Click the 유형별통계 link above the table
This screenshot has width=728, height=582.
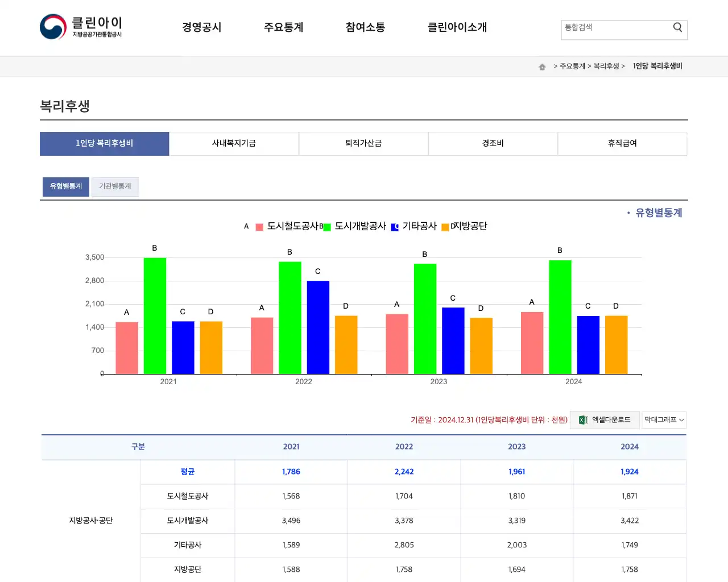(x=659, y=213)
